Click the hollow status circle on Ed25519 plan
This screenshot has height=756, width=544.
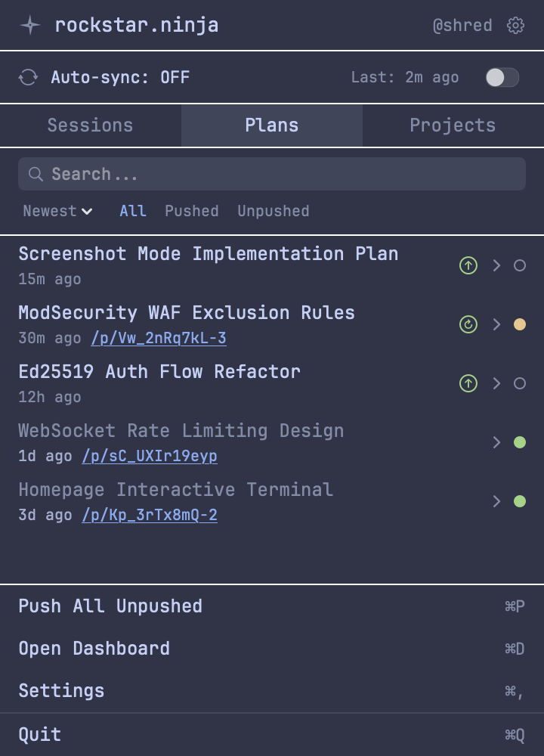click(520, 383)
